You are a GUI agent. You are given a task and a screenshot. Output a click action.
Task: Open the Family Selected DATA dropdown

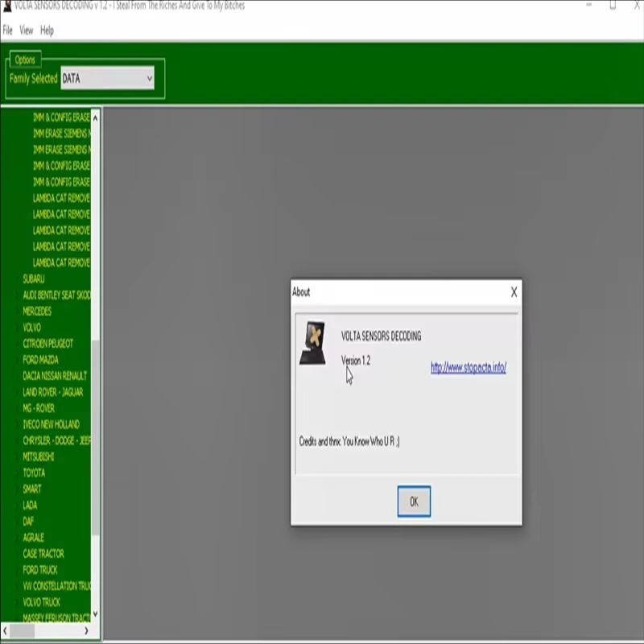tap(108, 78)
